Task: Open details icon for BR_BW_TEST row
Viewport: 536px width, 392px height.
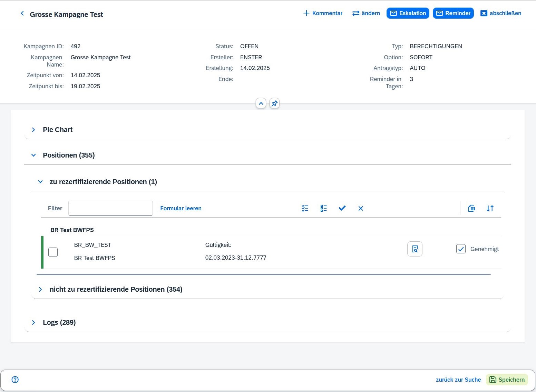Action: coord(415,249)
